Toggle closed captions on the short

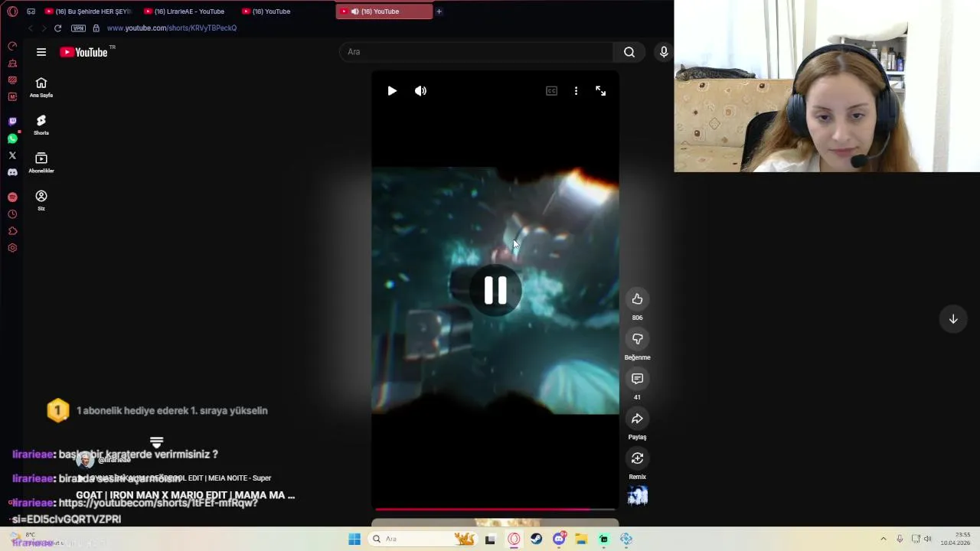click(551, 91)
